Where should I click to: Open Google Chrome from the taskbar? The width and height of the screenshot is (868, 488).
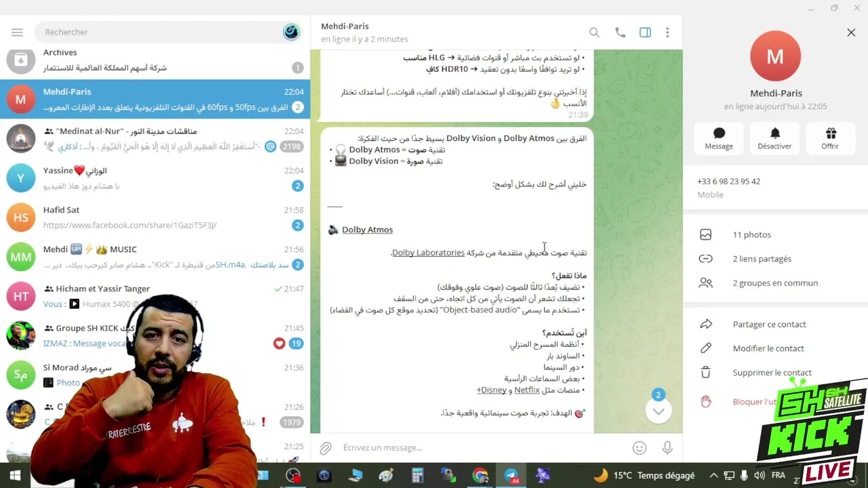(x=480, y=476)
